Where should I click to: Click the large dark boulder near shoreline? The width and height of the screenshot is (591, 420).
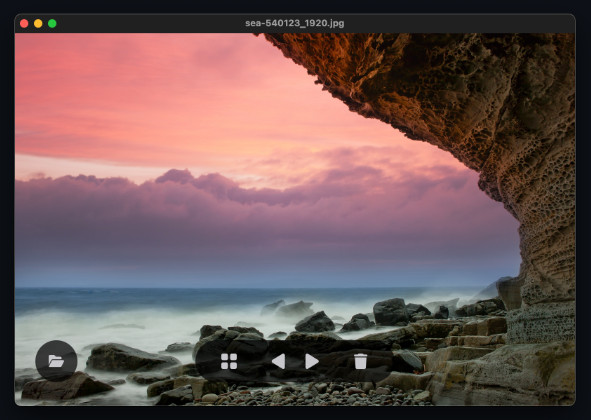click(x=391, y=311)
